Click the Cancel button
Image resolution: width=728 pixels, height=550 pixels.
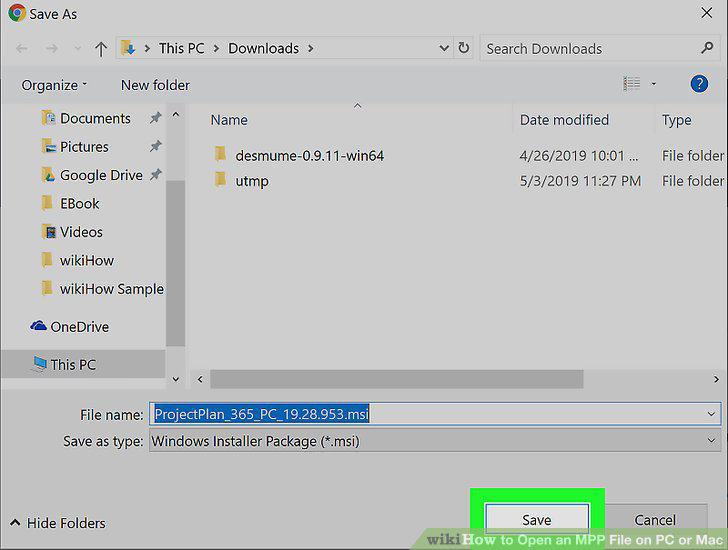click(x=655, y=520)
